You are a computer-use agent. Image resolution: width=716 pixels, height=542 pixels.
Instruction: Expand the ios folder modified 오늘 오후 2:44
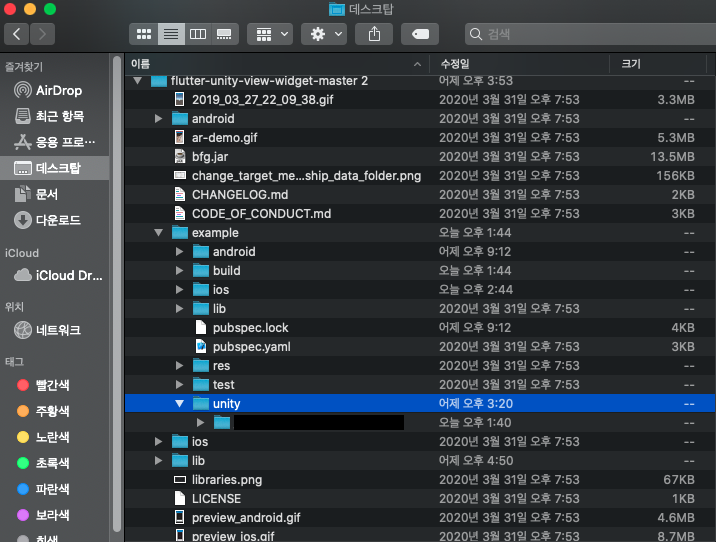point(179,290)
